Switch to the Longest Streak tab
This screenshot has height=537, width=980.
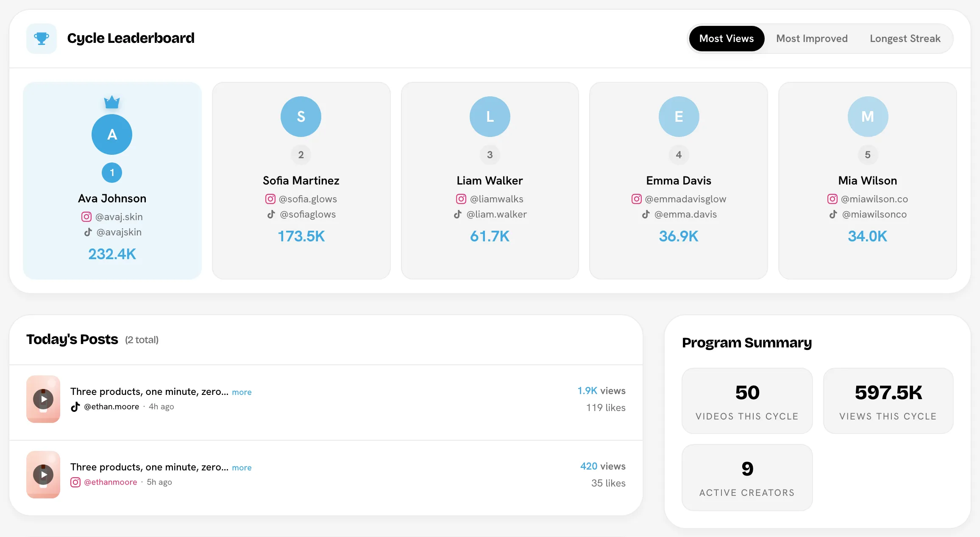[x=905, y=39]
